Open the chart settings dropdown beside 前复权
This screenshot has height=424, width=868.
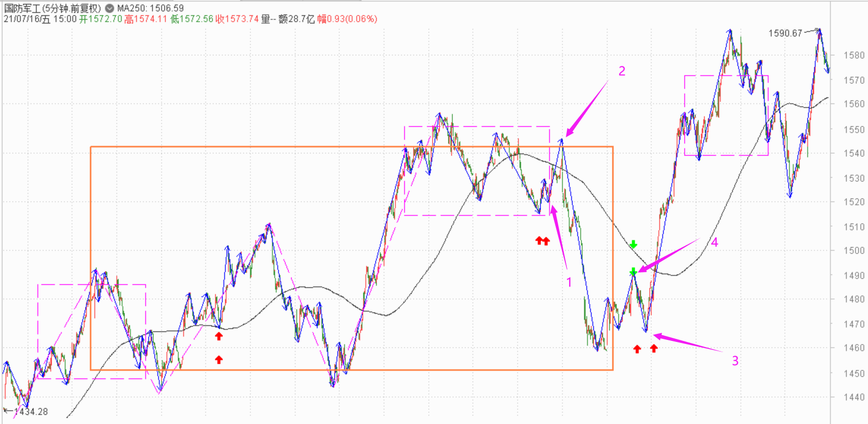click(x=109, y=8)
